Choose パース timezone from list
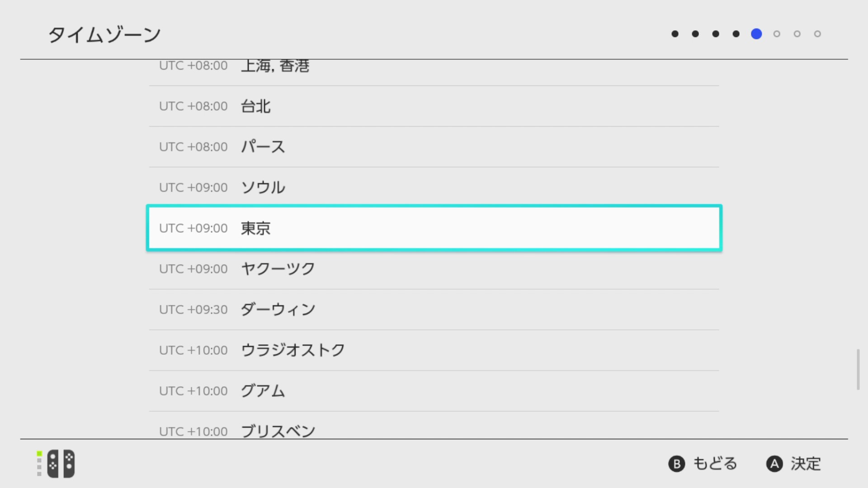This screenshot has height=488, width=868. pos(434,147)
